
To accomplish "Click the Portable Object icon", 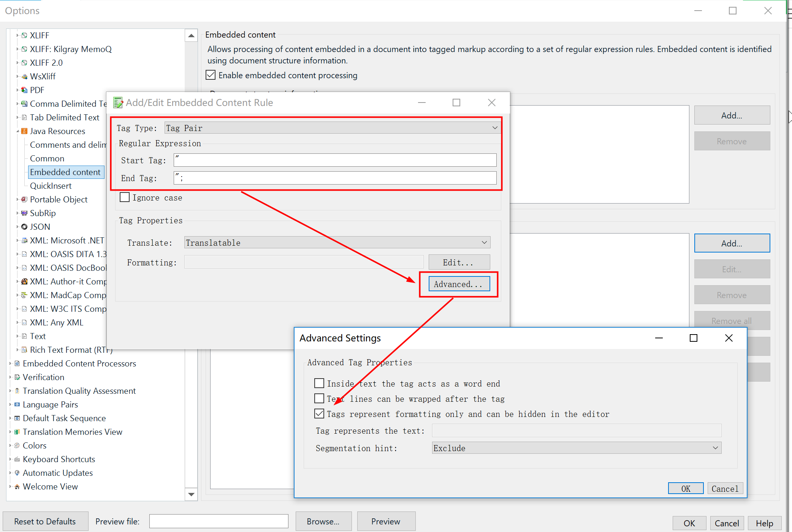I will pyautogui.click(x=24, y=199).
